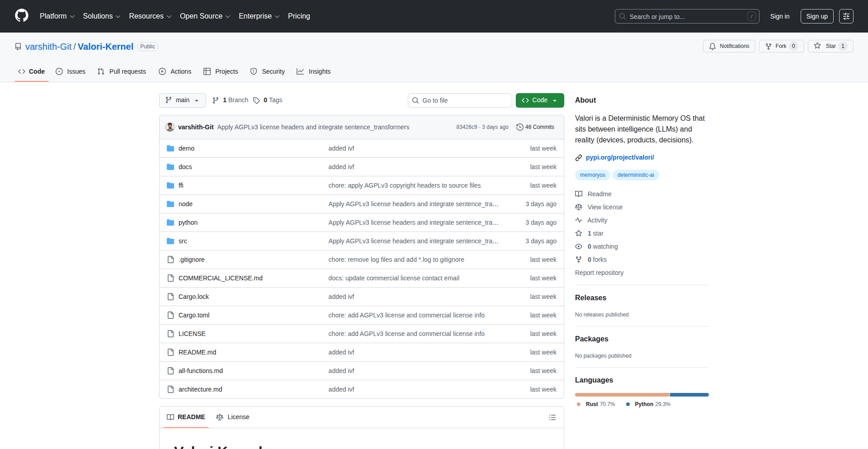The image size is (868, 449).
Task: Switch to the License tab
Action: (233, 417)
